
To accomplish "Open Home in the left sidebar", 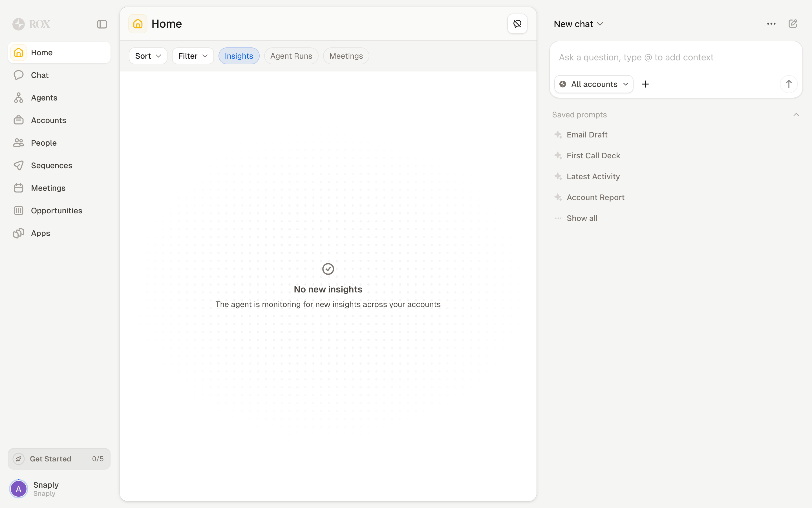I will pos(59,52).
